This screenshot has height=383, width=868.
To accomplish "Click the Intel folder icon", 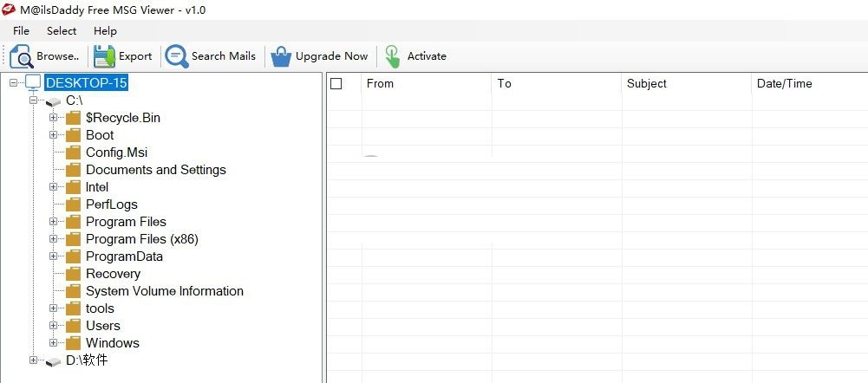I will (x=73, y=187).
